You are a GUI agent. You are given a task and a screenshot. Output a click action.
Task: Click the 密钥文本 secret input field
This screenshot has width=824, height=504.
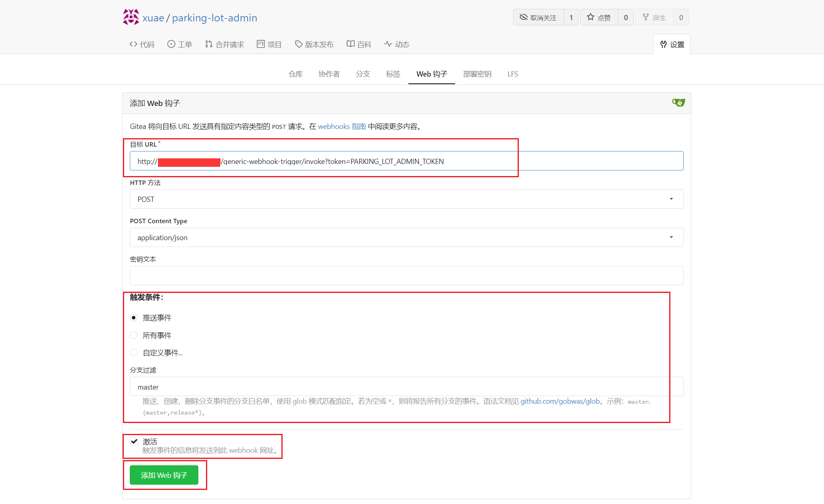coord(406,276)
